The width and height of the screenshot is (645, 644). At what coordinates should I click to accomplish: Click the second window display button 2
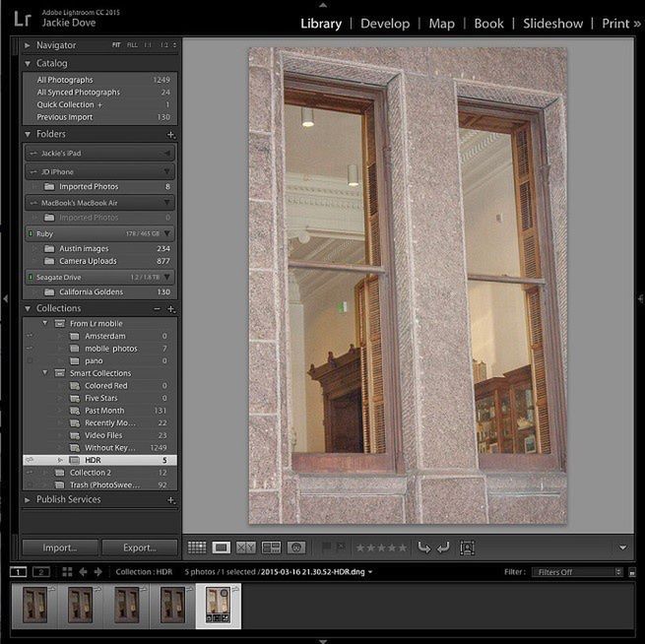(x=41, y=571)
